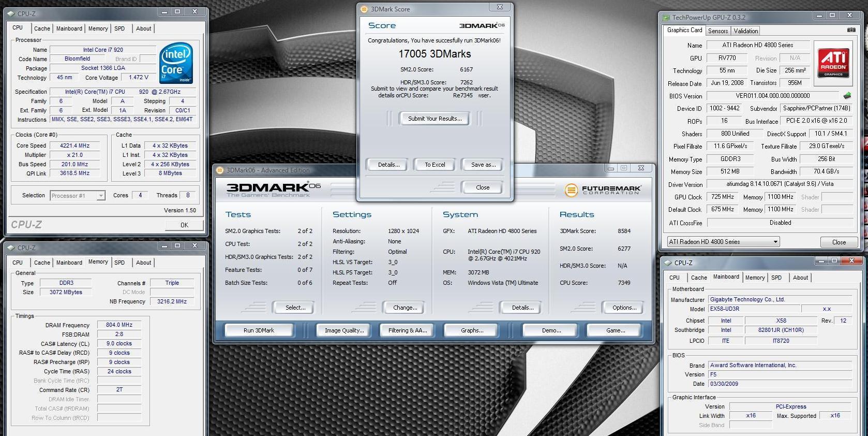Click the Core Speed 4221.4 MHz field
Viewport: 868px width, 436px height.
(x=75, y=146)
